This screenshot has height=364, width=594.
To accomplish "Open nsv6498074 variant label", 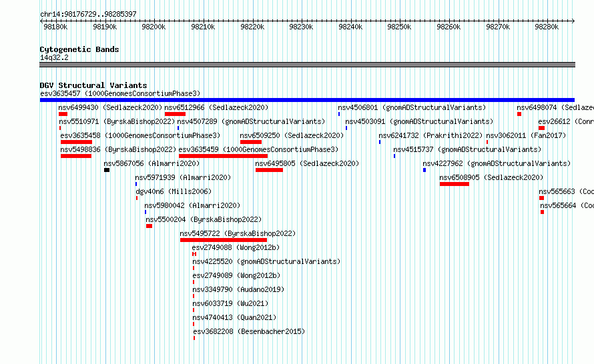I will click(x=555, y=107).
